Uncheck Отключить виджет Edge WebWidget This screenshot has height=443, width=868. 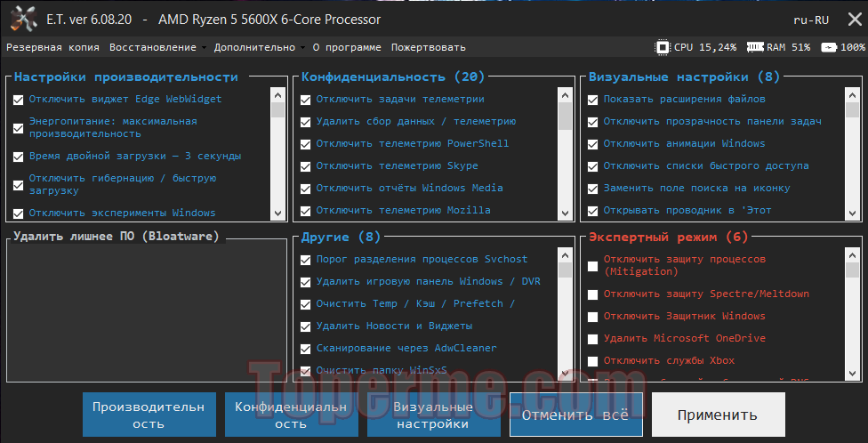pyautogui.click(x=19, y=100)
